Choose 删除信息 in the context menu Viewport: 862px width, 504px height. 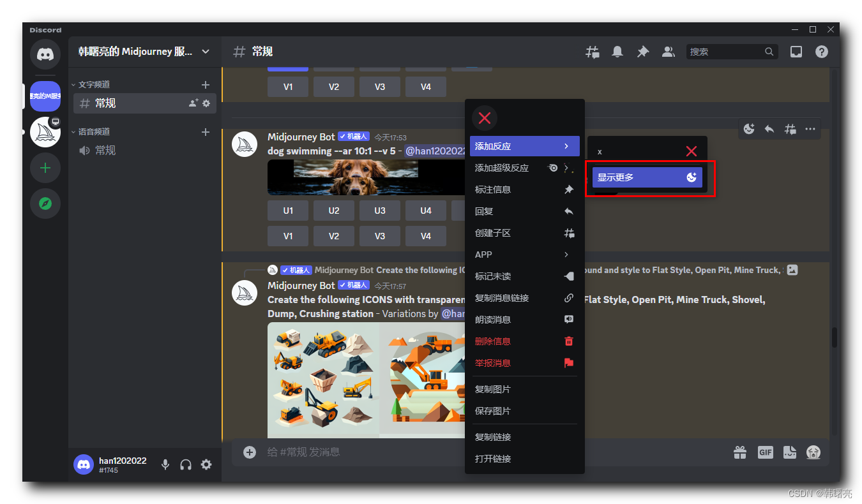(525, 341)
